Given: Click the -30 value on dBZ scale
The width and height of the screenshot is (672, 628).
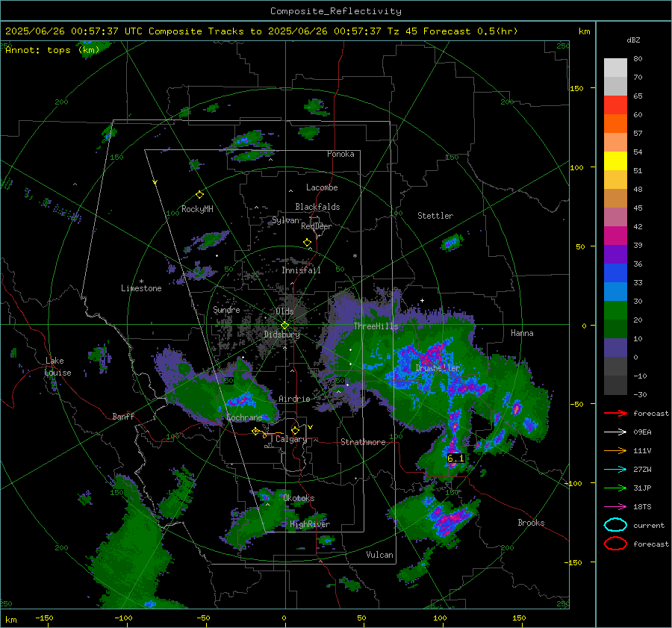Looking at the screenshot, I should click(x=640, y=394).
